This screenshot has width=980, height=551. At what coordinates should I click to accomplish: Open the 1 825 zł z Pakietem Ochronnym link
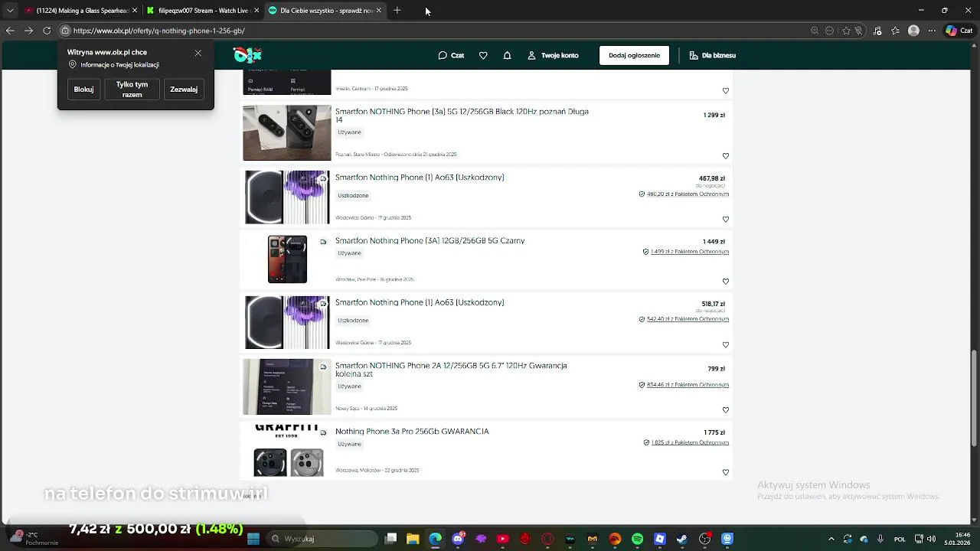pyautogui.click(x=690, y=442)
